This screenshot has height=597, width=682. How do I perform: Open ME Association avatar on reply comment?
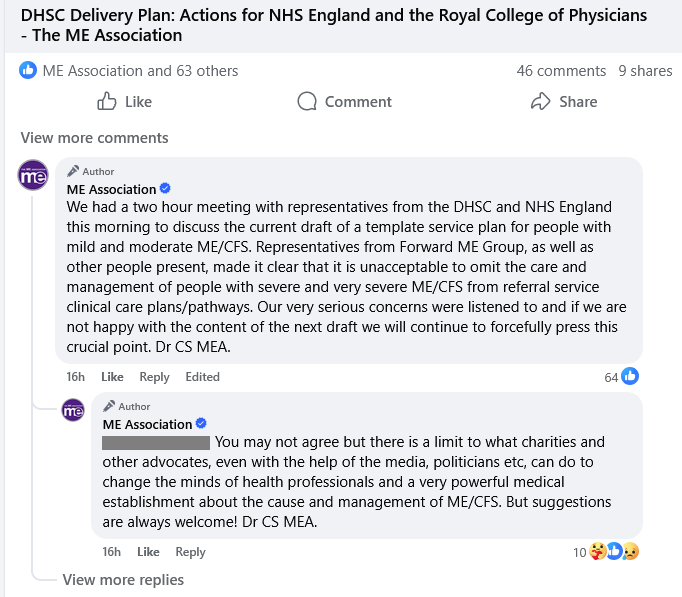click(x=73, y=409)
